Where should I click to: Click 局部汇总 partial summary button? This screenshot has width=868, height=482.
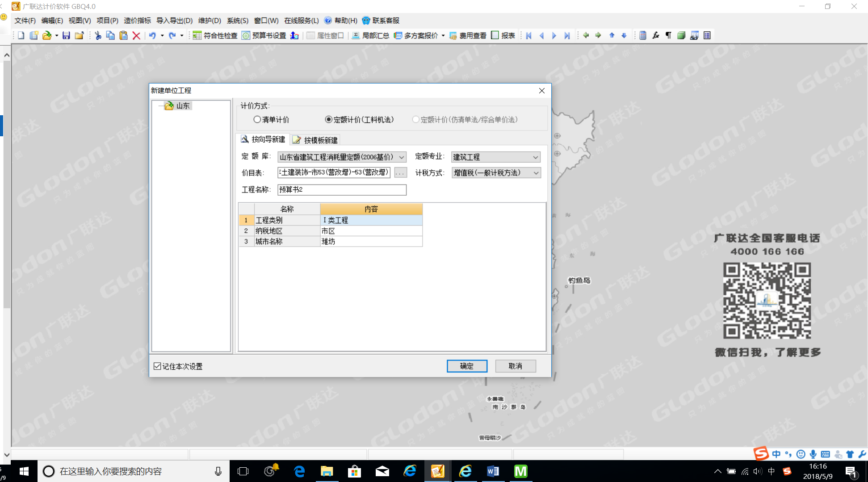pos(370,36)
